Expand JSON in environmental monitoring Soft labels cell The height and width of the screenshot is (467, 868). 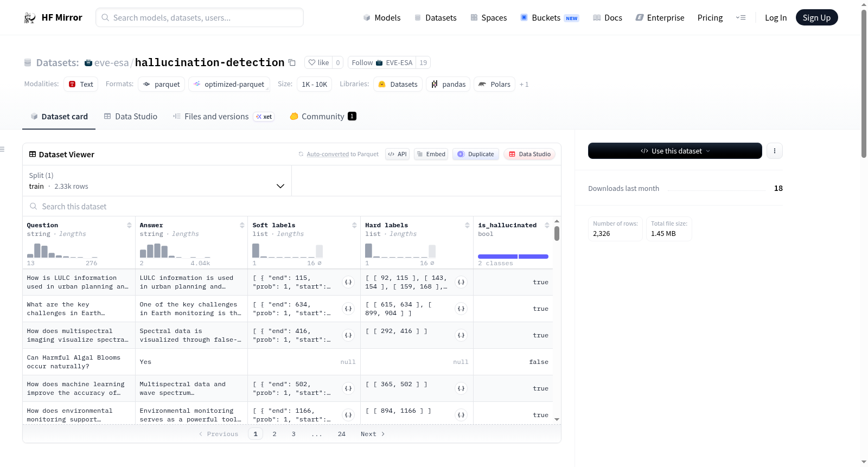click(348, 415)
